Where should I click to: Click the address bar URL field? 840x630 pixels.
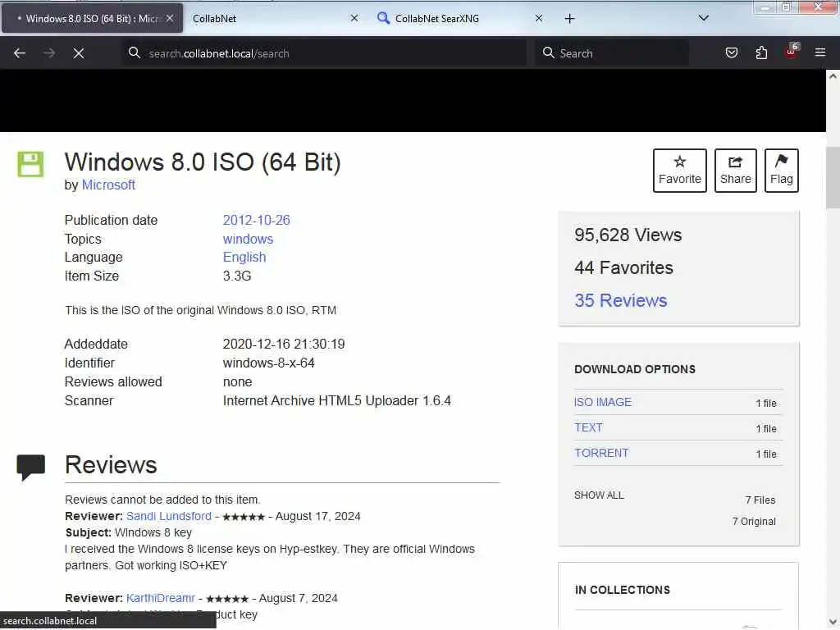click(x=324, y=53)
